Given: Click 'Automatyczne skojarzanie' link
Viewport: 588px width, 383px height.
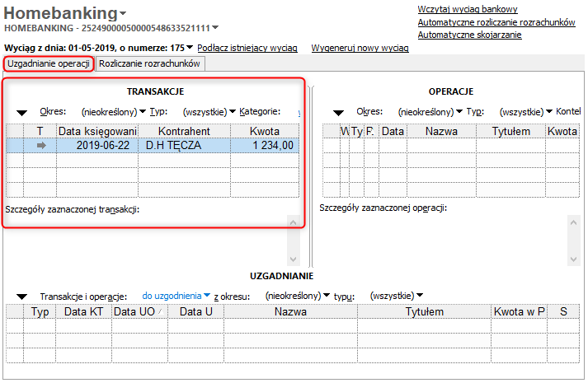Looking at the screenshot, I should [469, 35].
